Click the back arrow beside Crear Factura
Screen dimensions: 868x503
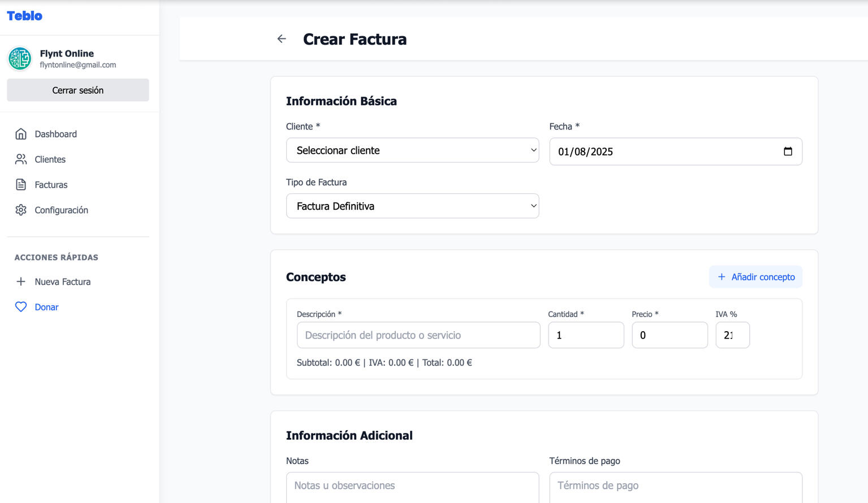tap(282, 39)
